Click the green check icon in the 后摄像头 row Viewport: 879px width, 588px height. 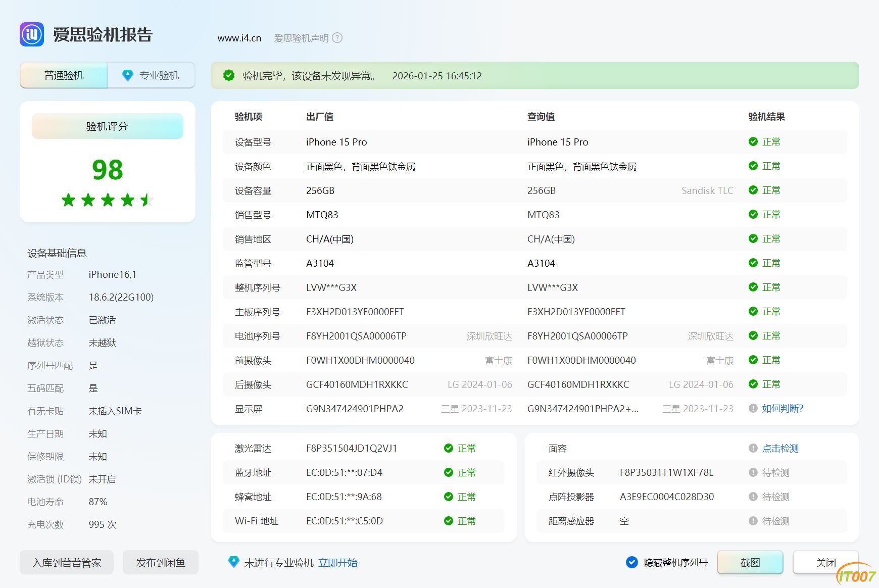[753, 384]
